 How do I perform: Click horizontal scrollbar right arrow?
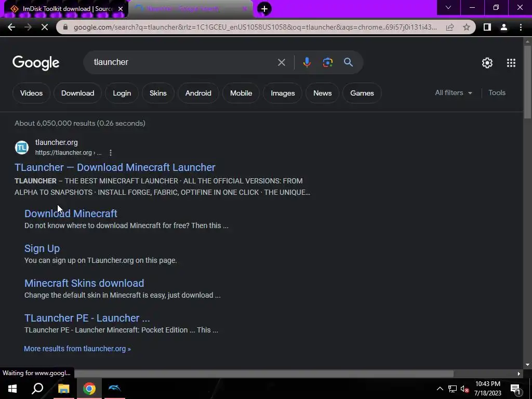coord(519,374)
